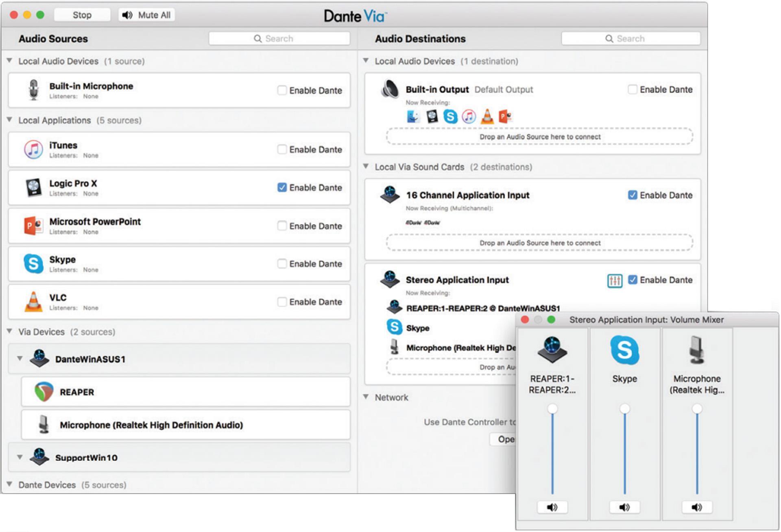Enable Dante for the iTunes source
This screenshot has width=781, height=532.
pos(282,150)
